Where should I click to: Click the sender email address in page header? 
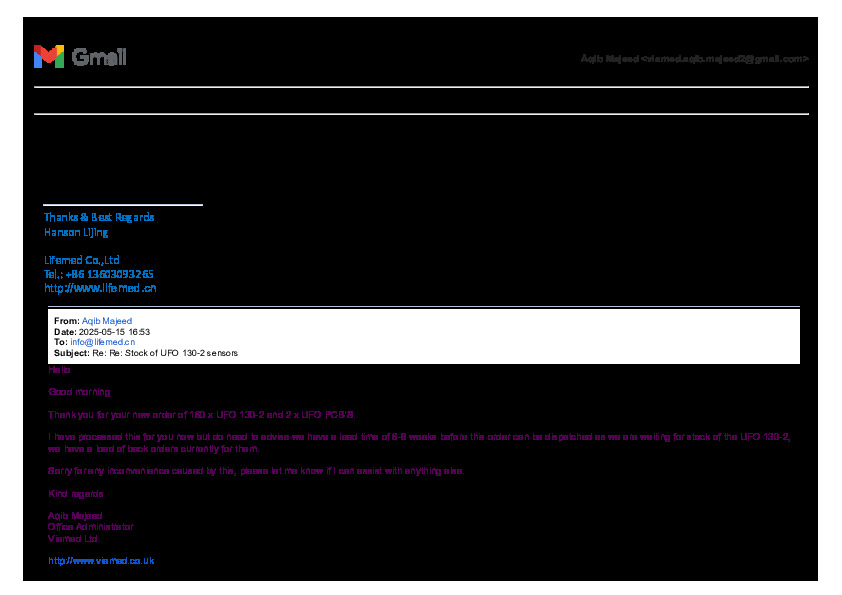click(x=694, y=59)
